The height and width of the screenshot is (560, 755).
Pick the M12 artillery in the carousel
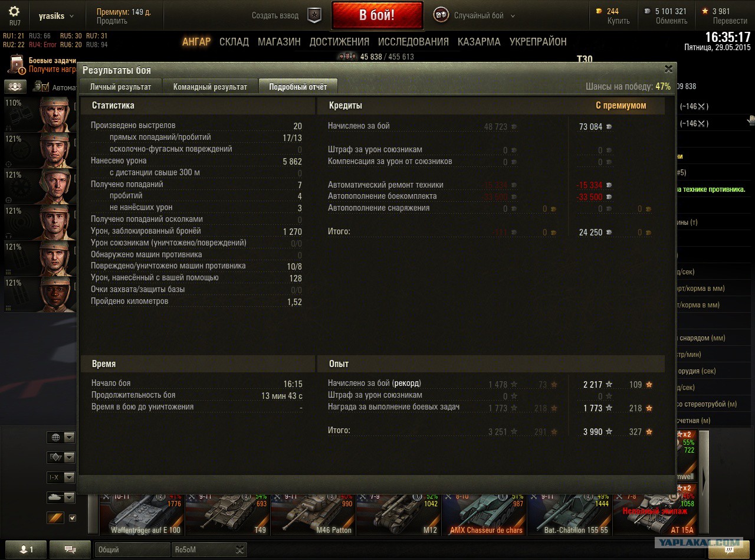[398, 513]
